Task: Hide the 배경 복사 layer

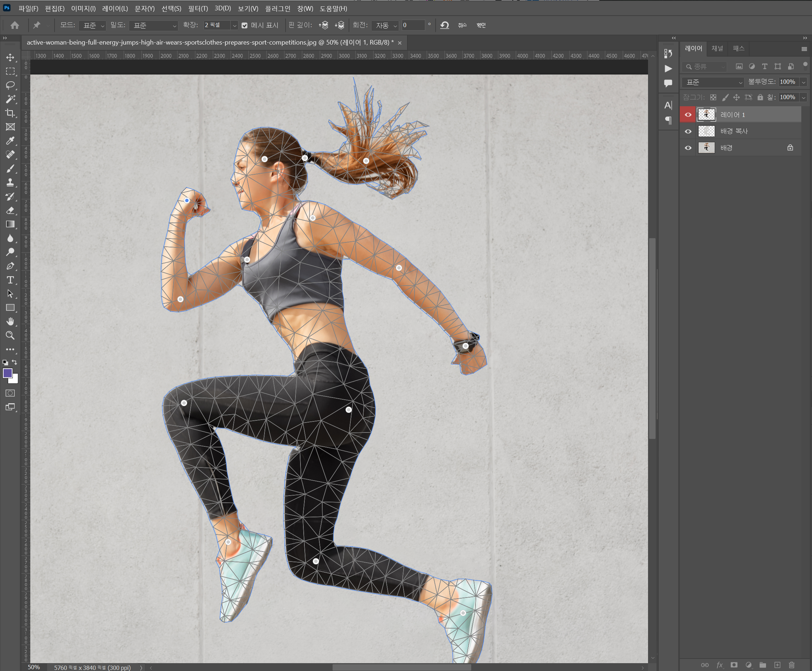Action: coord(688,132)
